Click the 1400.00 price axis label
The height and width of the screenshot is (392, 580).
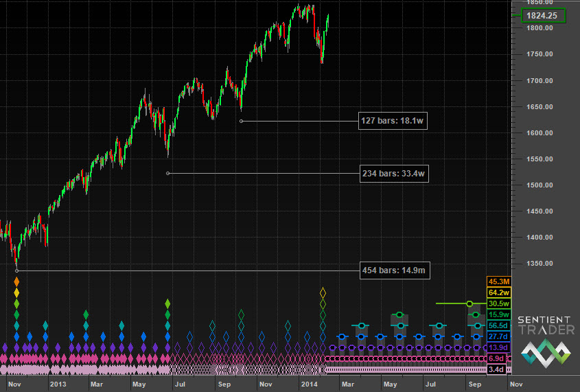(x=540, y=238)
